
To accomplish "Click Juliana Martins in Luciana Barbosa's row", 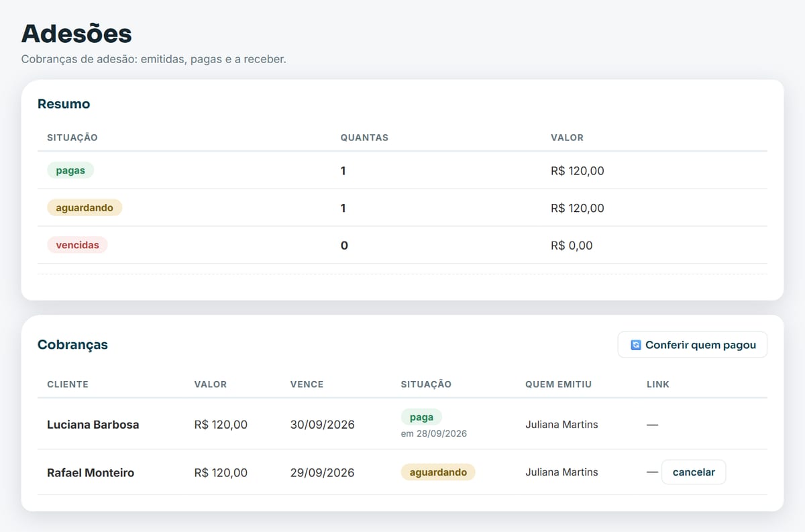I will tap(561, 425).
